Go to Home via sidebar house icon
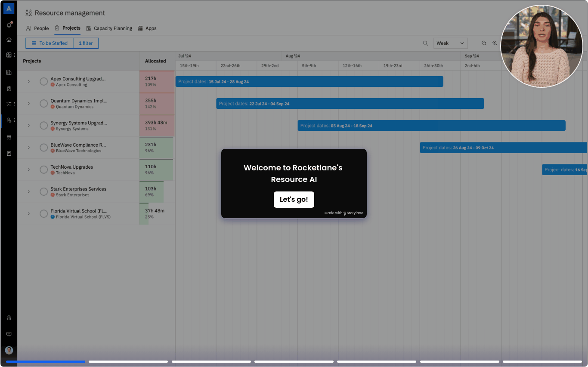588x367 pixels. click(x=9, y=40)
